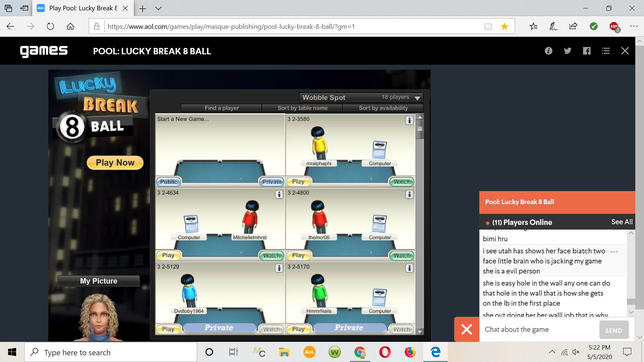Image resolution: width=644 pixels, height=362 pixels.
Task: Open the list menu icon in header
Action: [606, 51]
